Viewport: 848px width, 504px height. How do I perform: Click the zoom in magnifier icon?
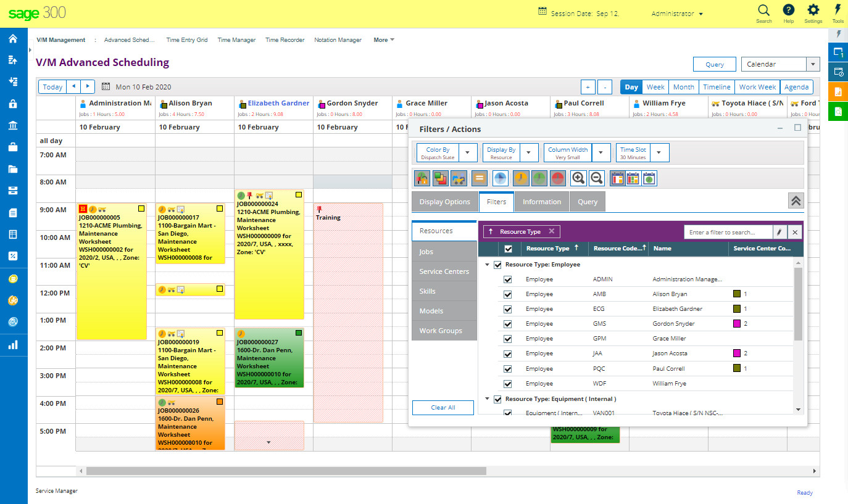tap(578, 178)
